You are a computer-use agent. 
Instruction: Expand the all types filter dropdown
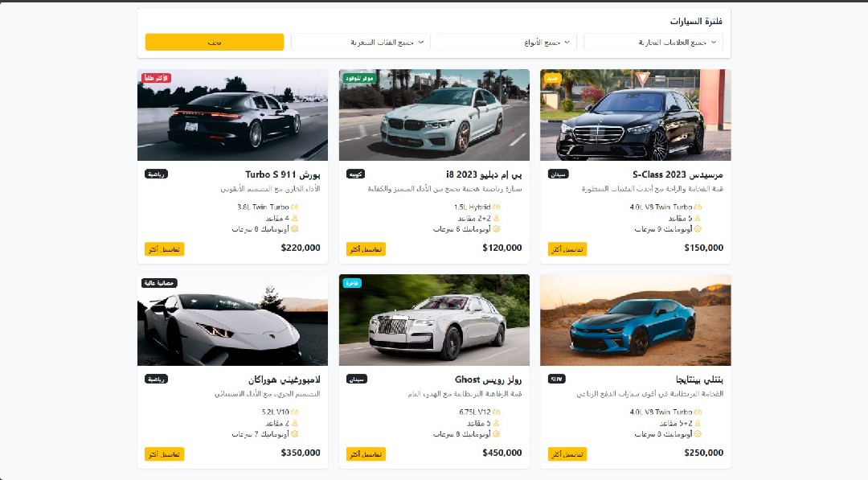click(507, 42)
